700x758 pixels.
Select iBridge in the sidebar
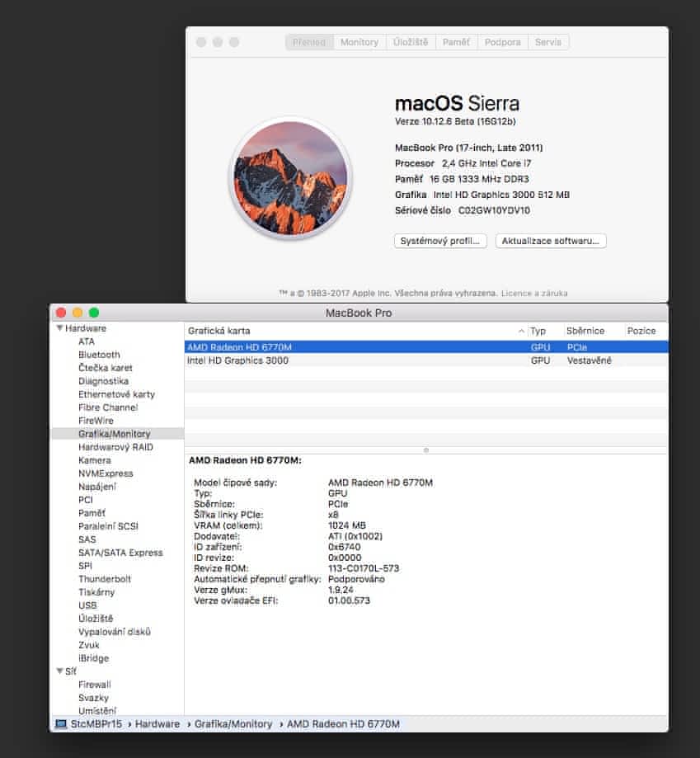pyautogui.click(x=93, y=658)
